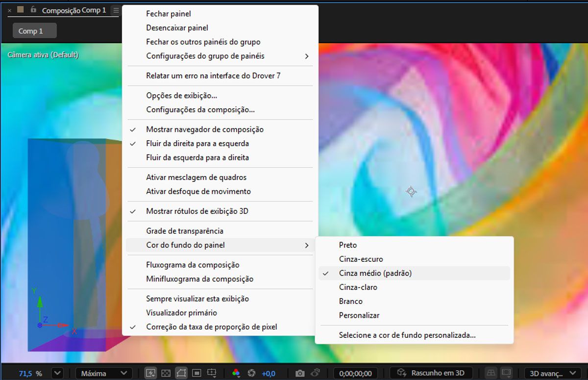Screen dimensions: 588x380
Task: Toggle the Fast Previews lightning icon
Action: pos(151,373)
